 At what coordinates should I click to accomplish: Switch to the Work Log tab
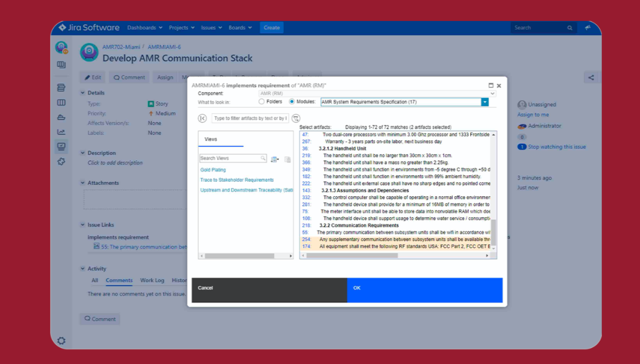pyautogui.click(x=152, y=280)
